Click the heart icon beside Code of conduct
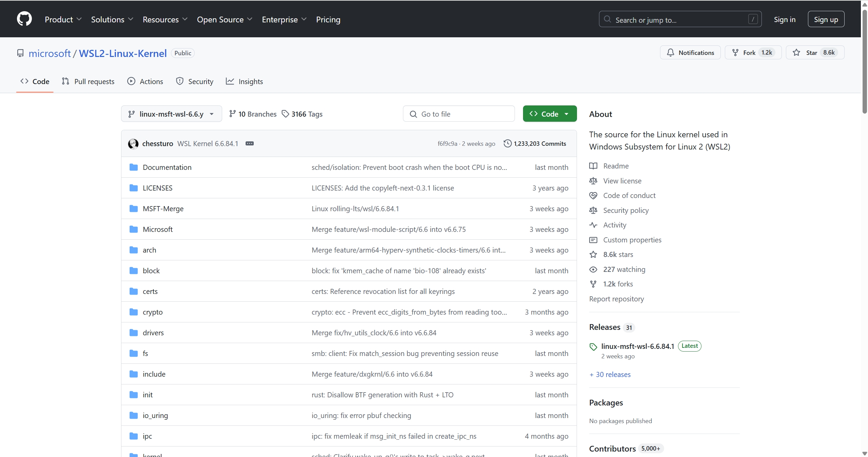 click(593, 195)
